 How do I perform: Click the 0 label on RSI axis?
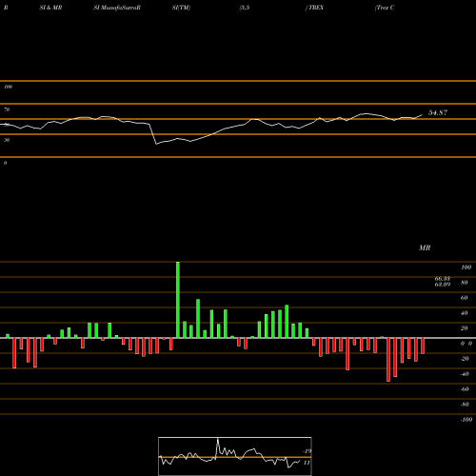[x=5, y=163]
